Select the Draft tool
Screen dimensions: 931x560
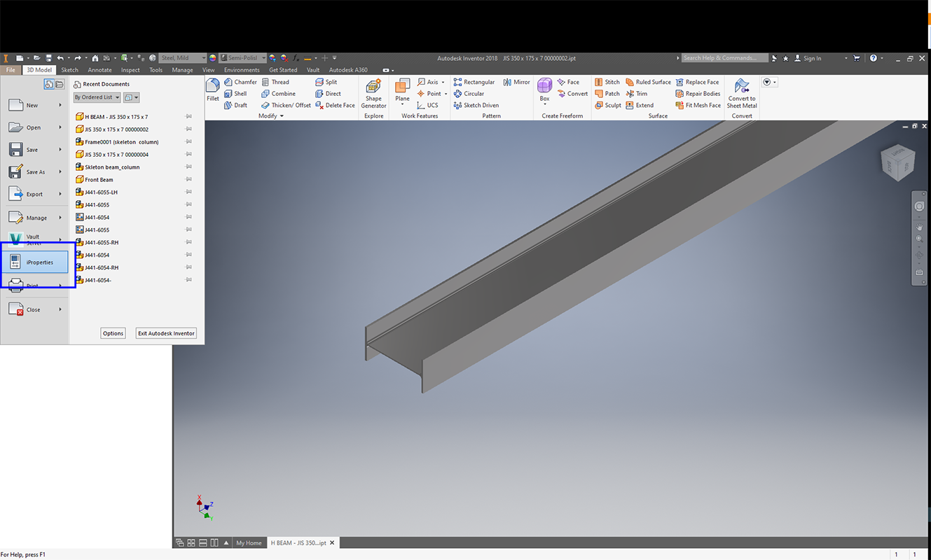[x=235, y=105]
